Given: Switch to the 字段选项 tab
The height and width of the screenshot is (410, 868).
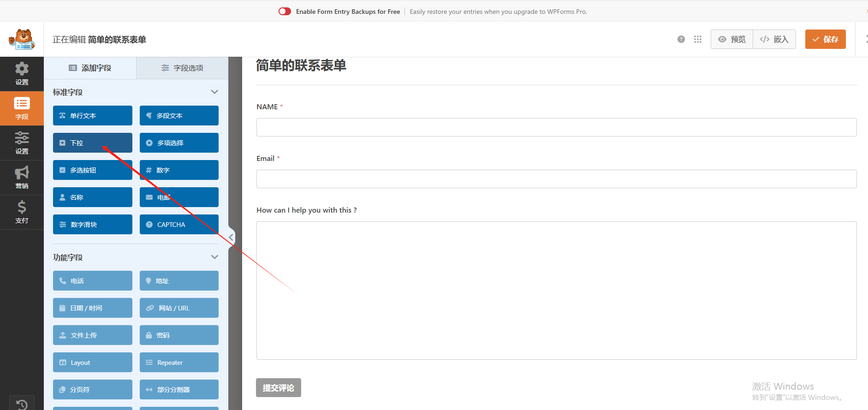Looking at the screenshot, I should tap(182, 68).
